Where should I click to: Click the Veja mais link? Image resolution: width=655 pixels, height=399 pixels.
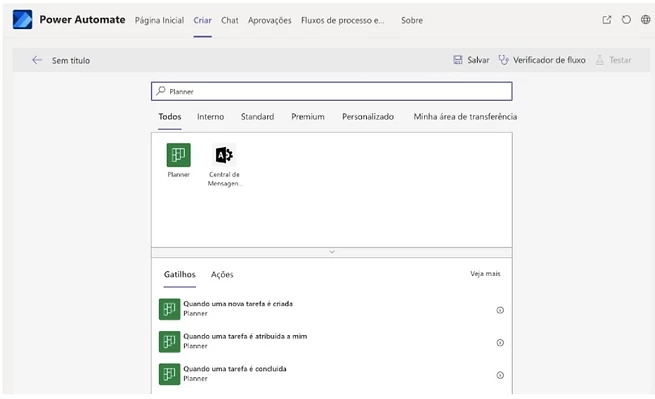click(485, 274)
